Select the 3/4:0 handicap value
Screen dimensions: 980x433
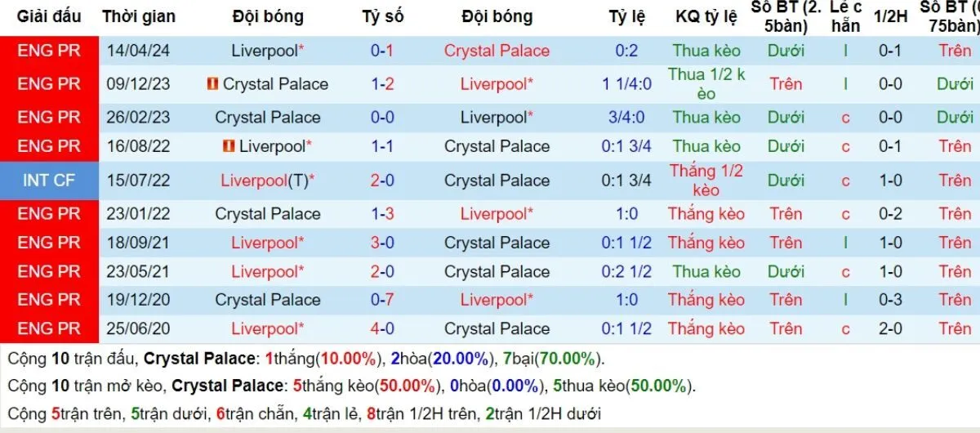[626, 118]
